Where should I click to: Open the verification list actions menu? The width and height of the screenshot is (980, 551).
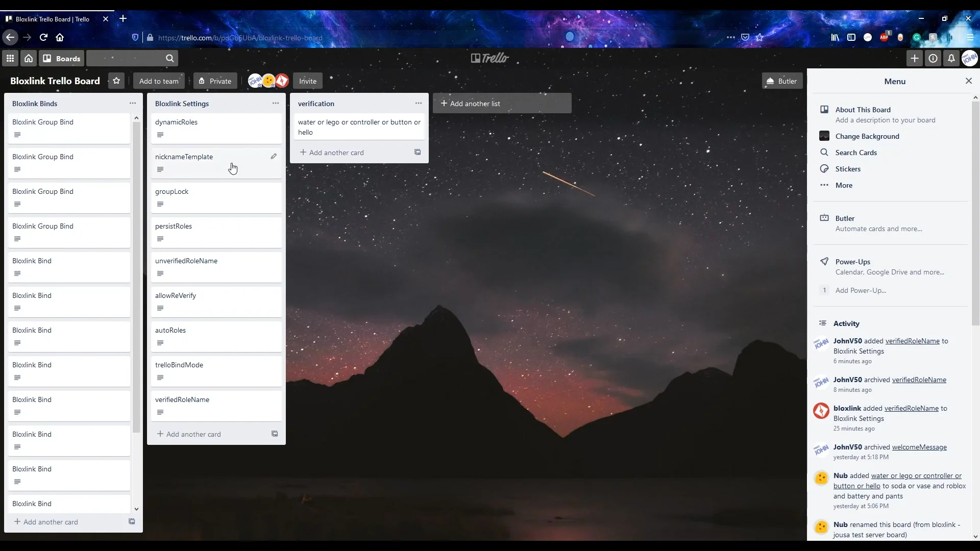(419, 103)
